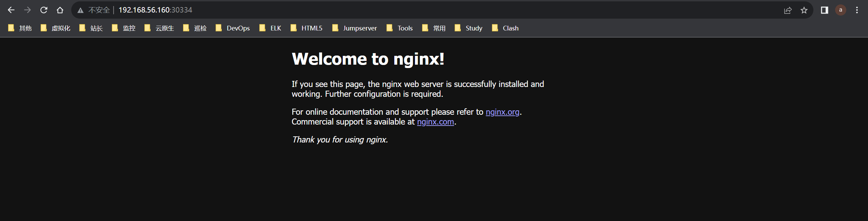Go forward with the forward arrow
Viewport: 868px width, 221px height.
click(x=27, y=10)
